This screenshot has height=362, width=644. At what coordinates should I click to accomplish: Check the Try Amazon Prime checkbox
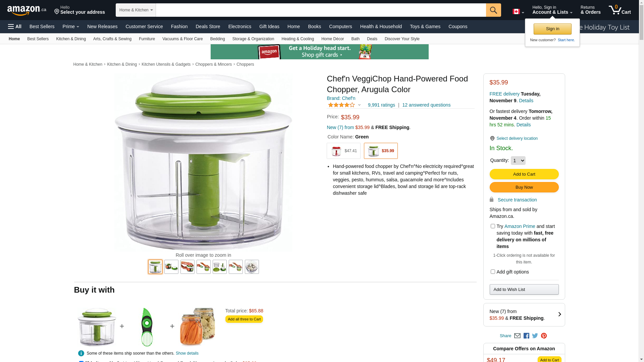coord(493,226)
